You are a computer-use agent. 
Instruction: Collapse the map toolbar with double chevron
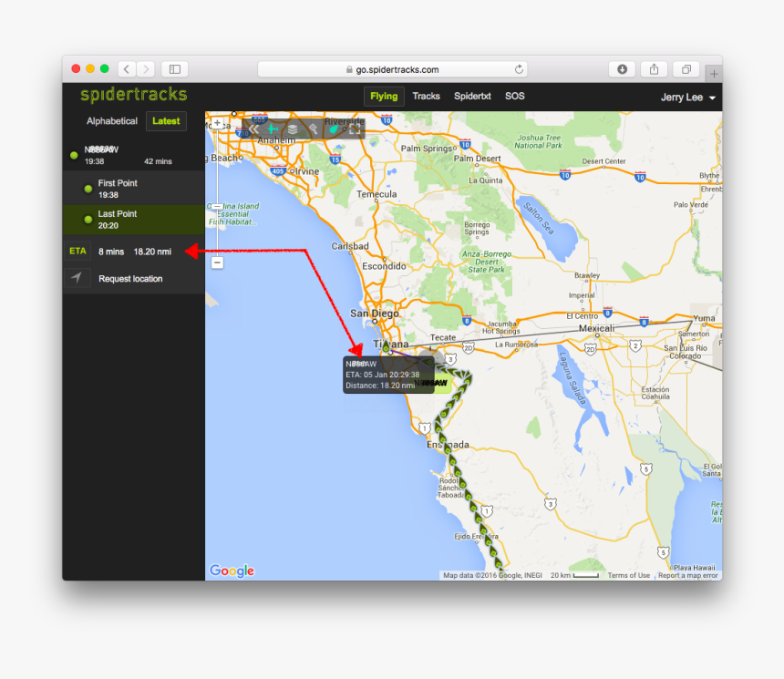[254, 129]
